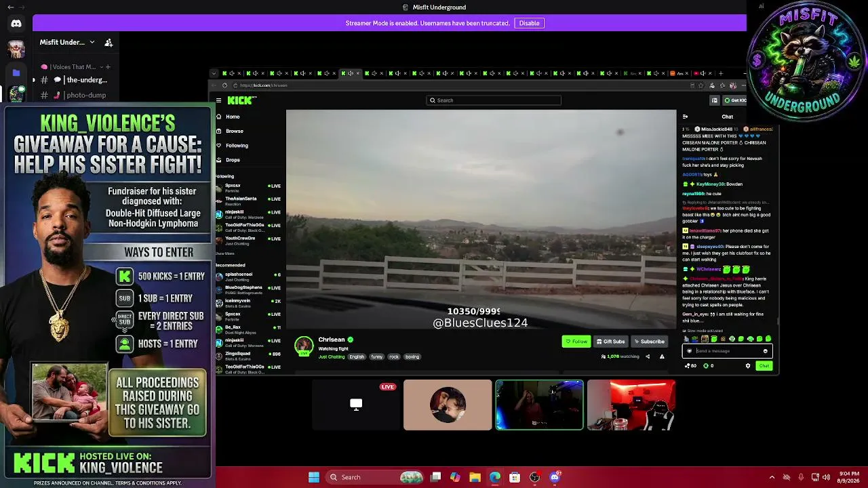The width and height of the screenshot is (868, 488).
Task: Open Just Chatting category link
Action: point(332,357)
